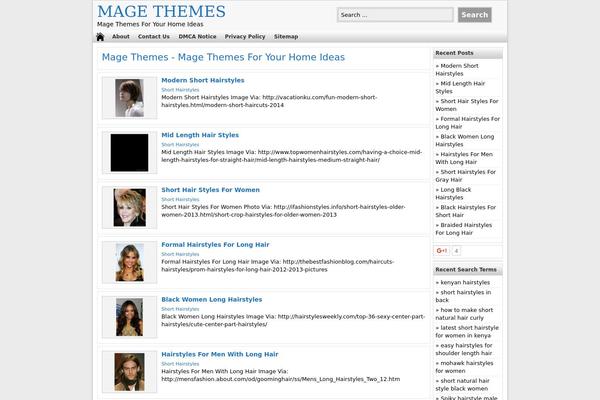Click the Short Hair Styles For Women thumbnail

click(x=129, y=207)
